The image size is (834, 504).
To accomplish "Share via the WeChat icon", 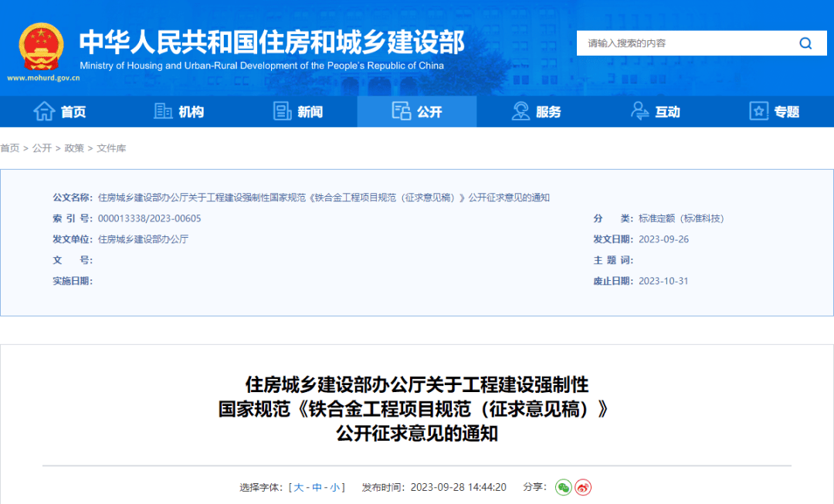I will point(564,487).
